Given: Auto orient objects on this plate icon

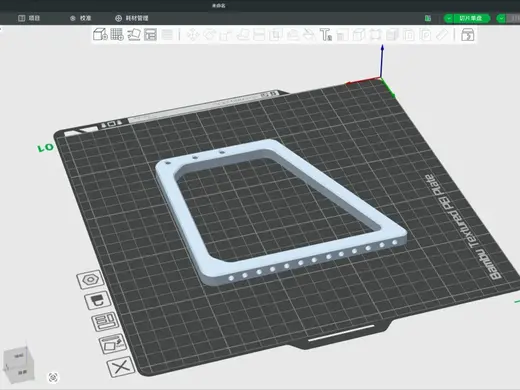Looking at the screenshot, I should 113,344.
